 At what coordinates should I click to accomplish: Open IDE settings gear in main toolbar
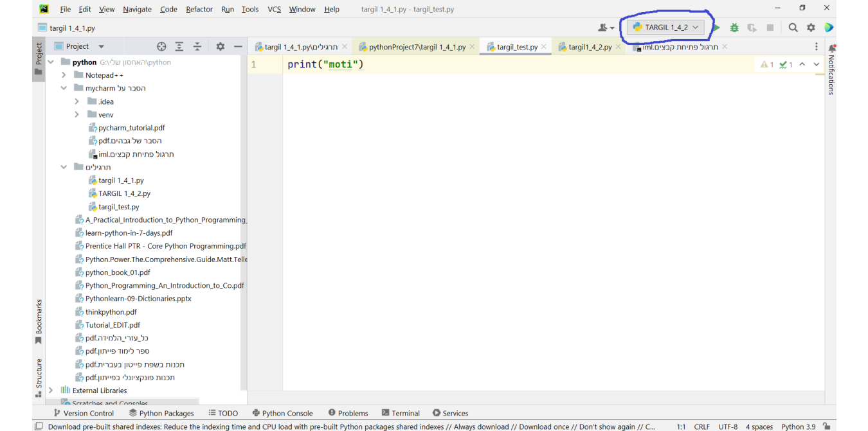pyautogui.click(x=811, y=28)
